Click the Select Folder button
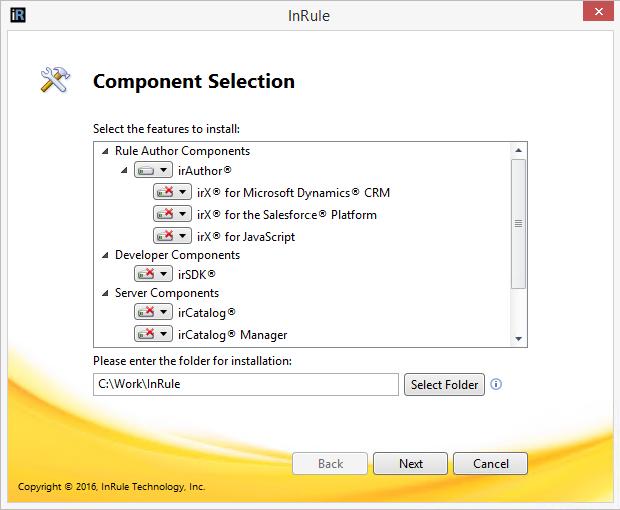Image resolution: width=620 pixels, height=510 pixels. [x=444, y=385]
